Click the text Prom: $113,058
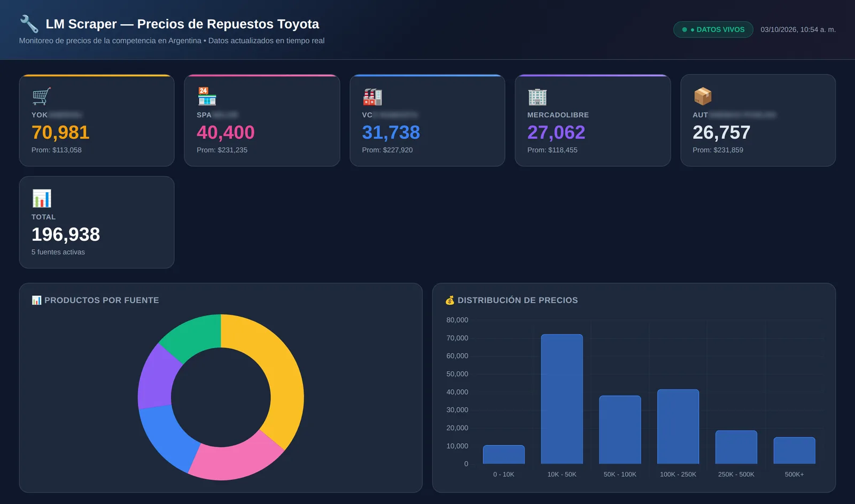855x504 pixels. click(57, 150)
